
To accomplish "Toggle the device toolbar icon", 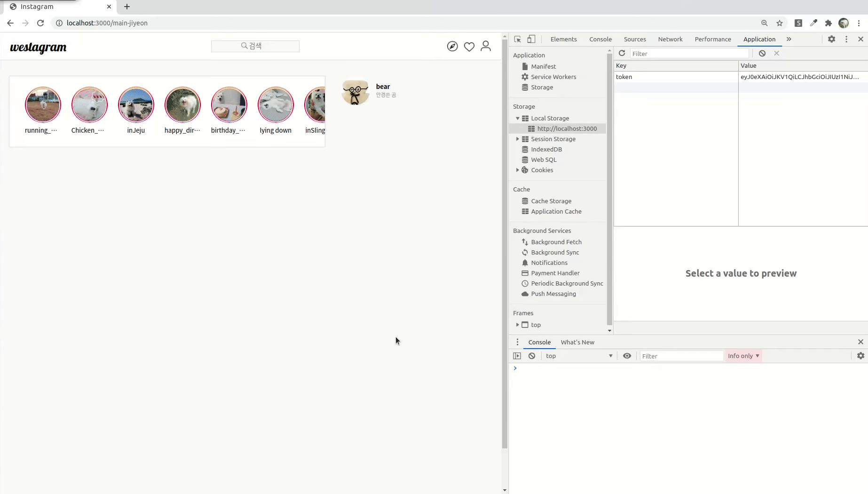I will pyautogui.click(x=531, y=39).
